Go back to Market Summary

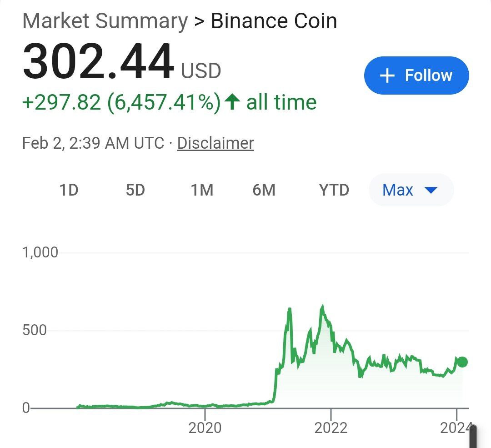click(x=105, y=21)
